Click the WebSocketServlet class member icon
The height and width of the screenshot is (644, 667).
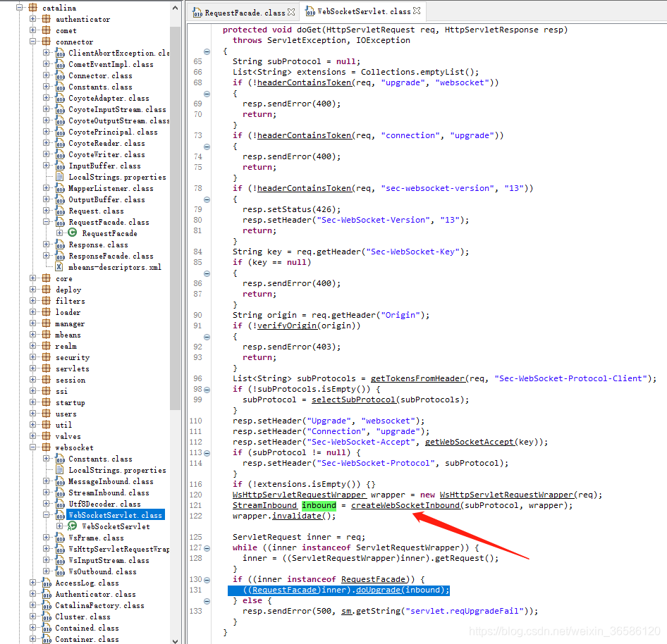(73, 526)
